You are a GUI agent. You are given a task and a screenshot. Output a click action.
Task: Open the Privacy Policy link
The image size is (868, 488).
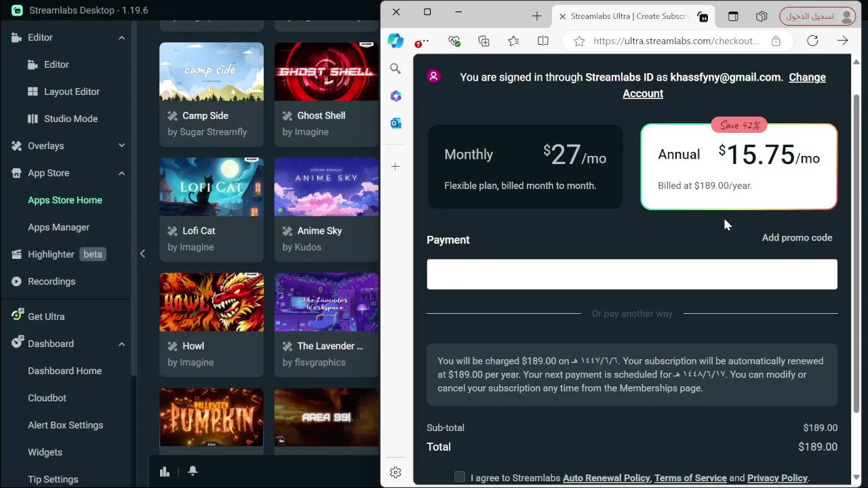pyautogui.click(x=777, y=478)
